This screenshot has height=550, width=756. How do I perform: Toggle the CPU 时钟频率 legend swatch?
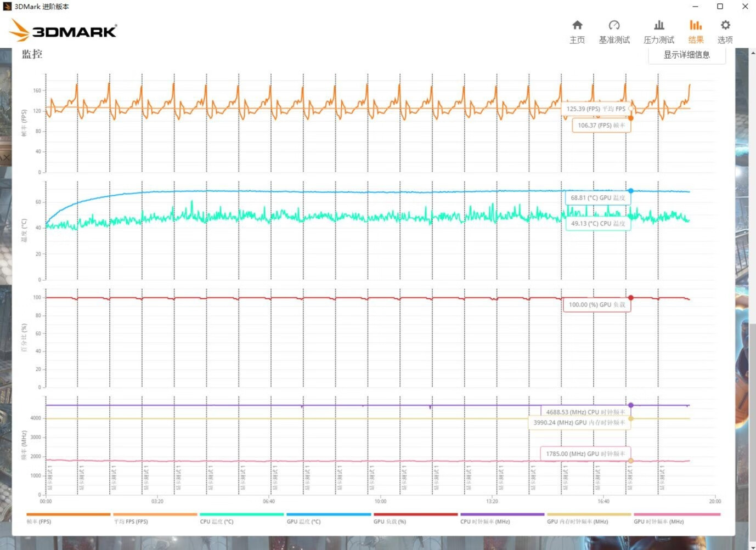tap(502, 514)
